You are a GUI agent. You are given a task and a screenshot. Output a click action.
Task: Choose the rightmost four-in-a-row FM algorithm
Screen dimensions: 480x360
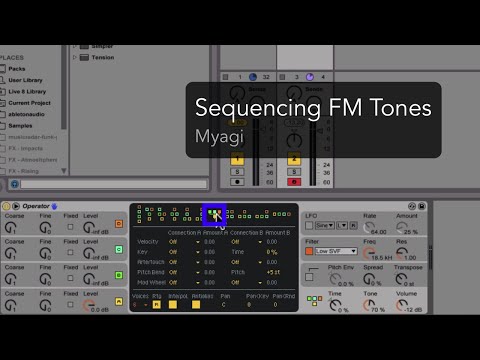pyautogui.click(x=282, y=214)
